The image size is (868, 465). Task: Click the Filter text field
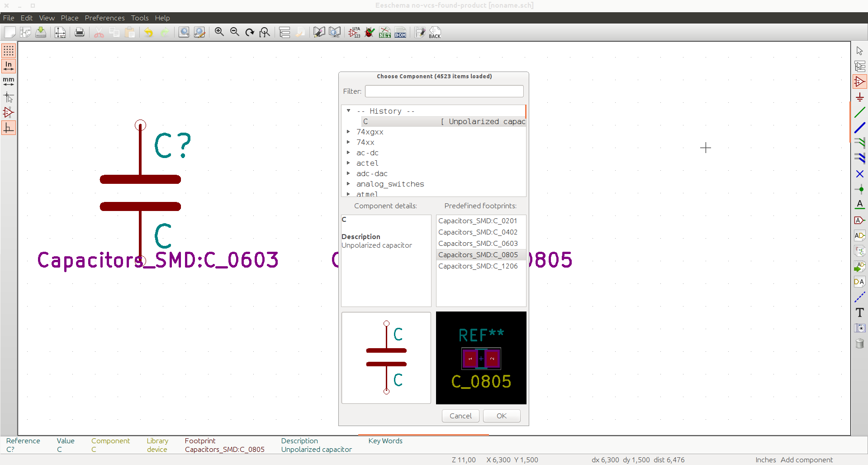click(x=444, y=91)
